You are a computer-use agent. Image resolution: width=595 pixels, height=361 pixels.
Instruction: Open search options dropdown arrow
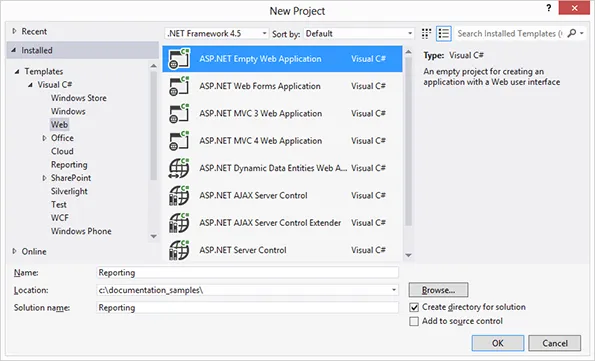pos(582,33)
